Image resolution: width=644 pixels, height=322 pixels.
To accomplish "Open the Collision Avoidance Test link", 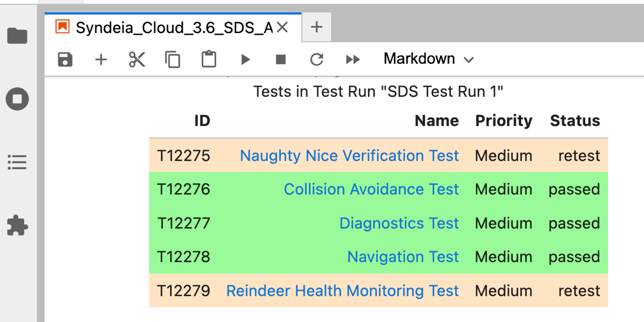I will [371, 189].
